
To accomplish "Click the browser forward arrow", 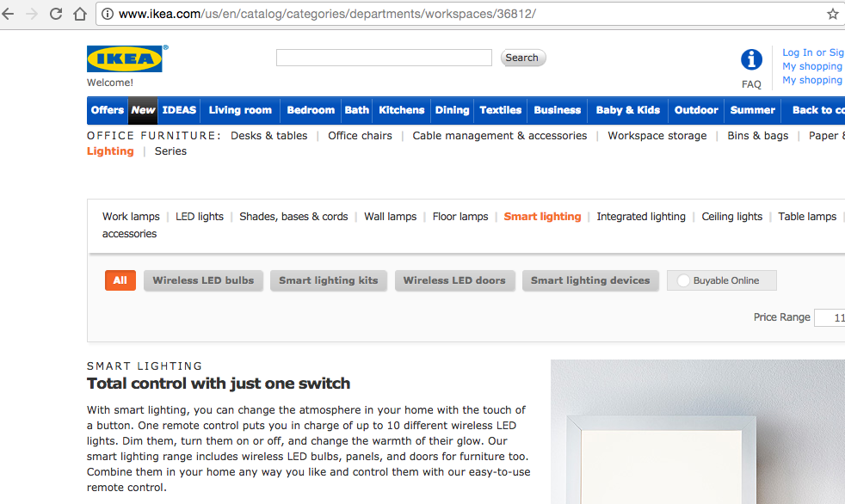I will point(32,14).
